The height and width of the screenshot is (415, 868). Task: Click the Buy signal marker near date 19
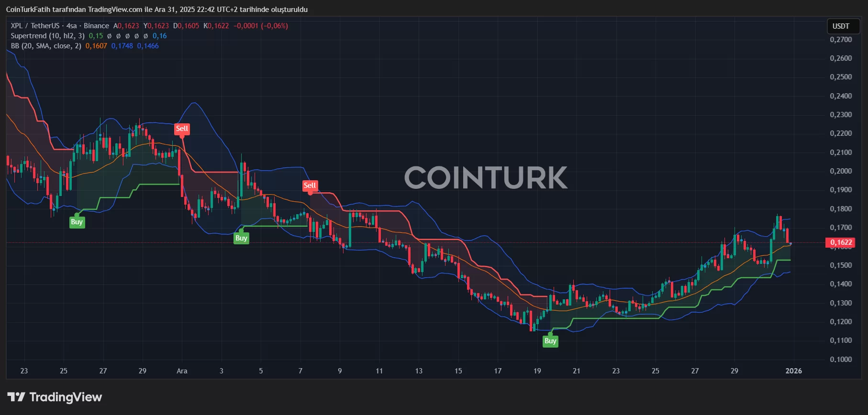click(x=550, y=341)
